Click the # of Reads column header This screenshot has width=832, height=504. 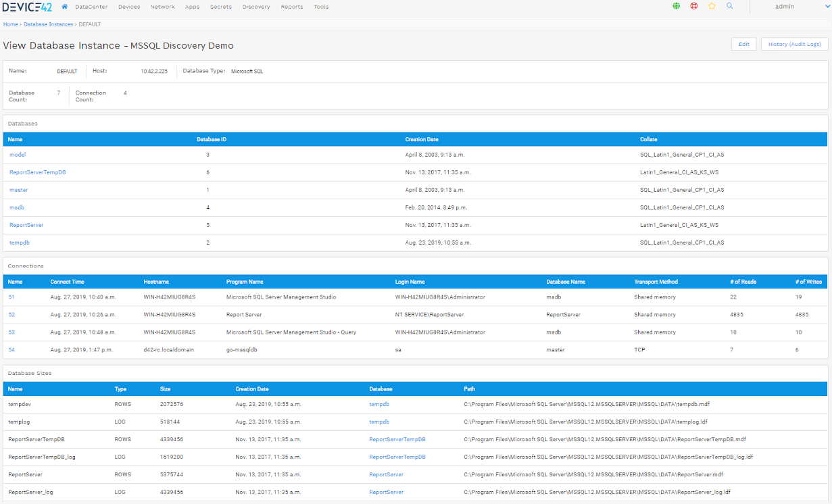point(743,282)
